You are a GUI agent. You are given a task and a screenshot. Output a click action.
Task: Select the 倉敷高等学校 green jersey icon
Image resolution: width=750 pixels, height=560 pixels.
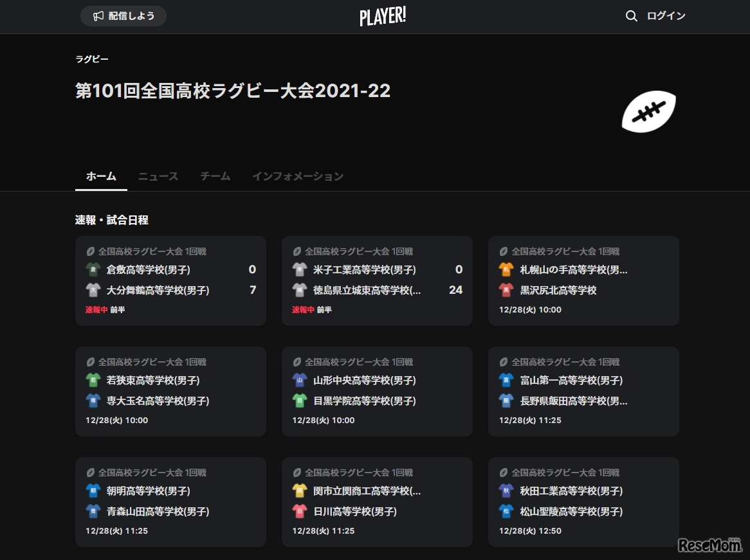coord(94,269)
